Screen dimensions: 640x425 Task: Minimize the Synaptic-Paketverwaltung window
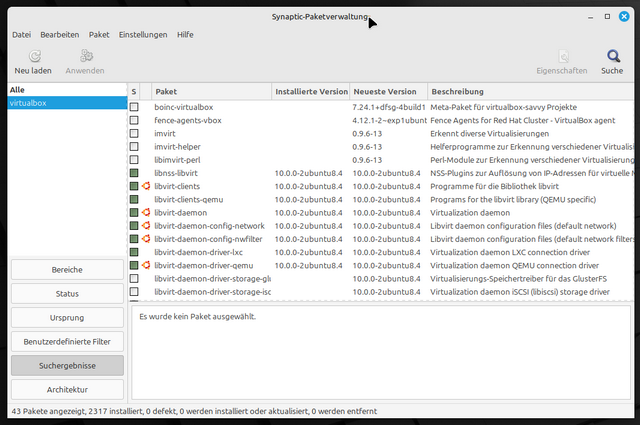pos(590,17)
